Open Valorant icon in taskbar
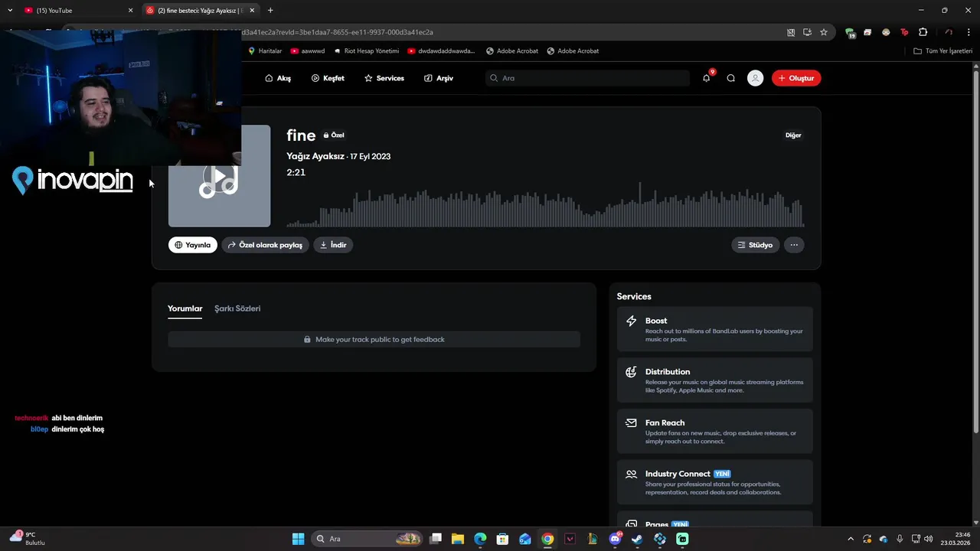 pyautogui.click(x=570, y=539)
